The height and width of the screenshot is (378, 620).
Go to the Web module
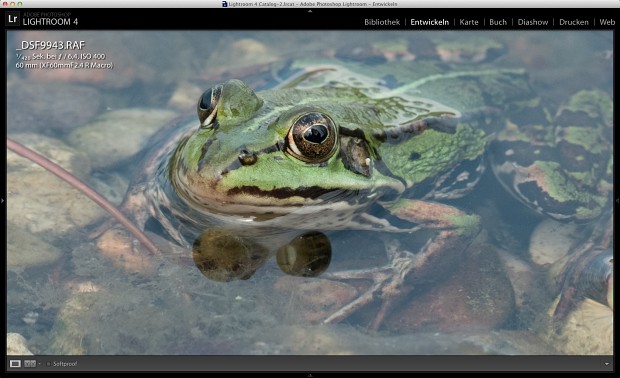[x=607, y=22]
